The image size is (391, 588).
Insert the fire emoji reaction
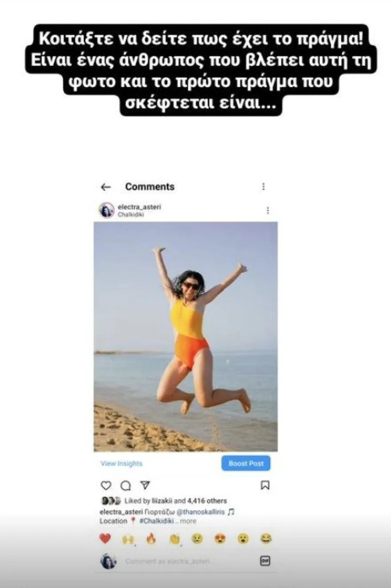151,539
